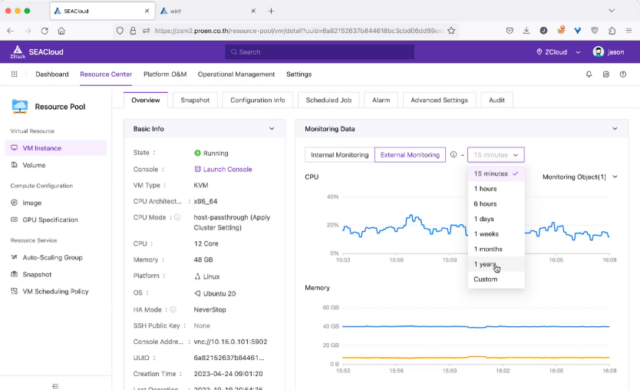640x390 pixels.
Task: Open the notifications bell
Action: (589, 74)
